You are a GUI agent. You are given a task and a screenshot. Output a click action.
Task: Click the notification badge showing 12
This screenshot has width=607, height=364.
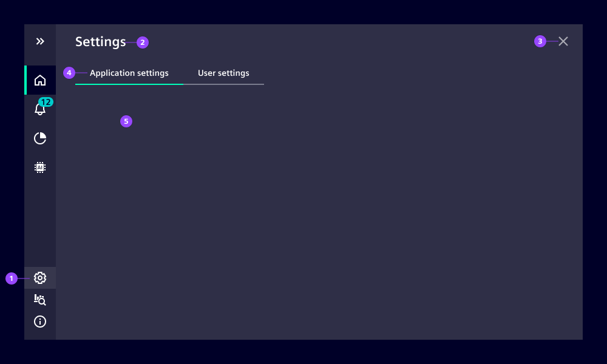[44, 103]
